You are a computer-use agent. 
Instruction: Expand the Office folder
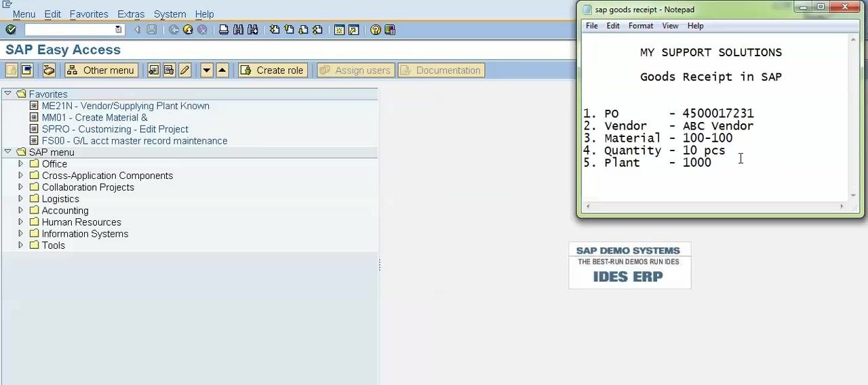(20, 163)
